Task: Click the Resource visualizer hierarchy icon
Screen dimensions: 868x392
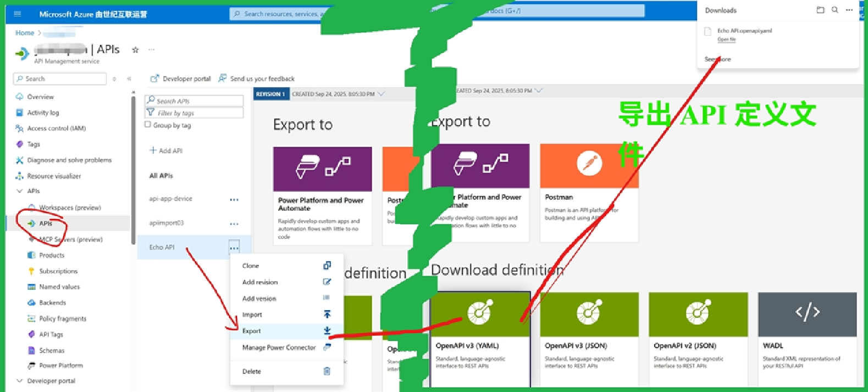Action: click(19, 176)
